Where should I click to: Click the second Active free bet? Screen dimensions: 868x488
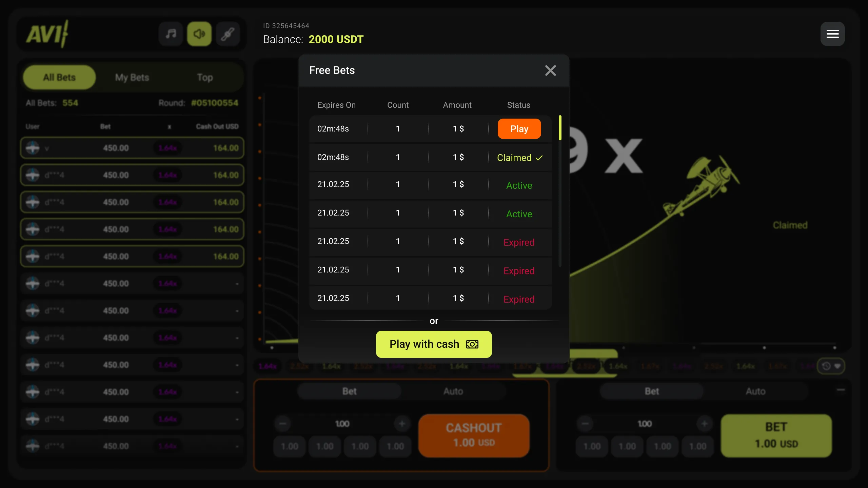click(430, 213)
